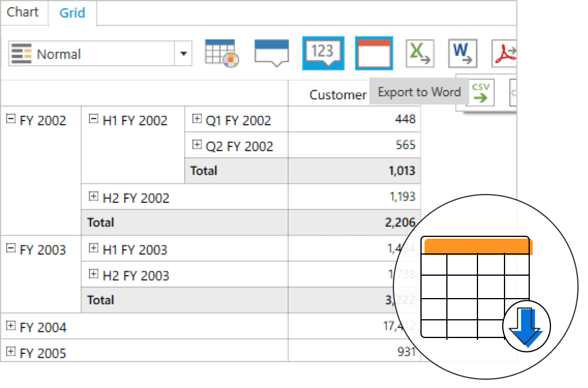Click the Customer column header
The height and width of the screenshot is (388, 588).
[x=338, y=95]
